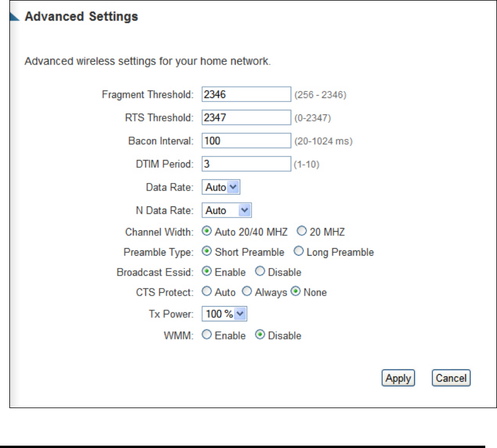Viewport: 497px width, 448px height.
Task: Set CTS Protect to None
Action: pos(296,291)
